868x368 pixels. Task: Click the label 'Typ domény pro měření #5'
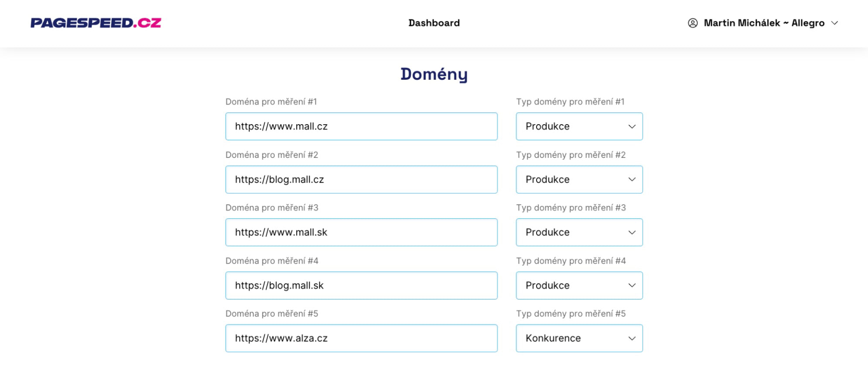pyautogui.click(x=571, y=313)
